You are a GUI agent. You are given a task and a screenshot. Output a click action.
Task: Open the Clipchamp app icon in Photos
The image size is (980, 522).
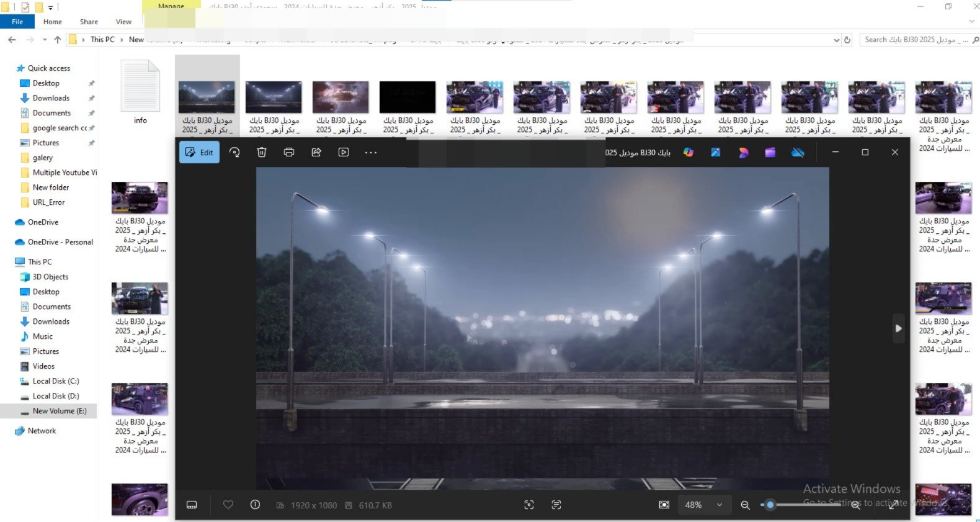coord(770,152)
